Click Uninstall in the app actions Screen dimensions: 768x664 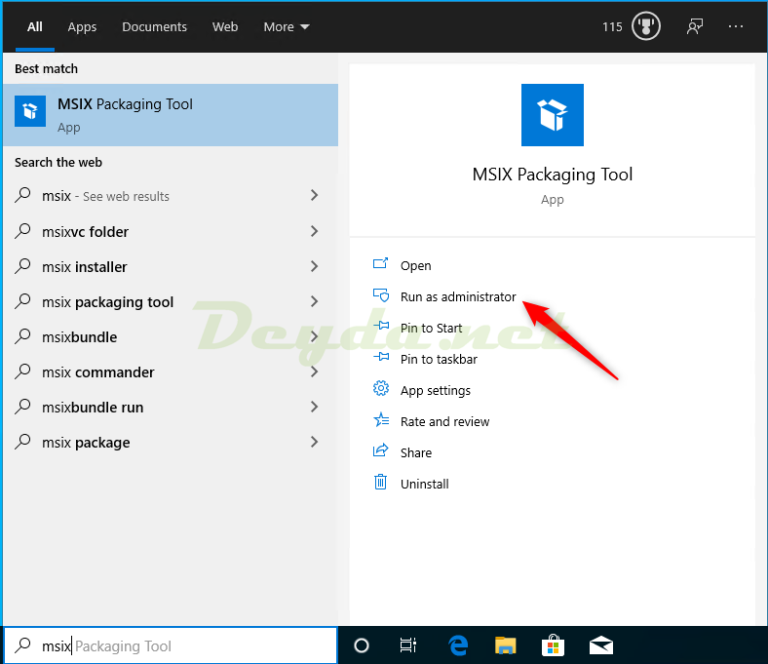tap(424, 484)
